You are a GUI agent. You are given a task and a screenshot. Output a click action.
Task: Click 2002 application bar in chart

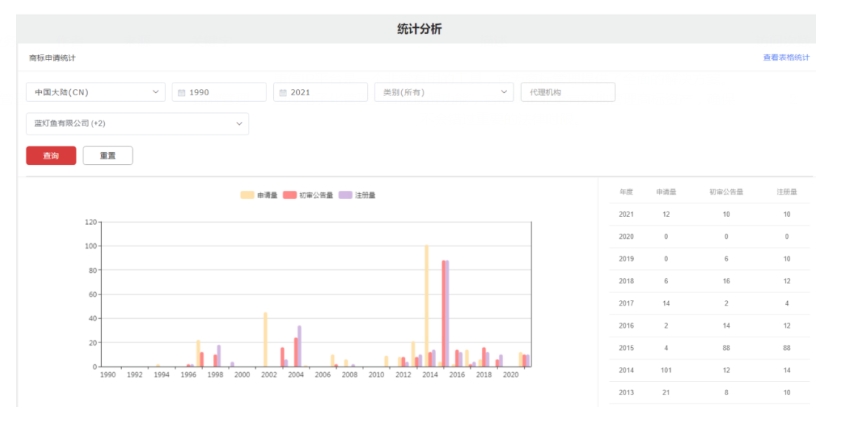click(x=265, y=340)
